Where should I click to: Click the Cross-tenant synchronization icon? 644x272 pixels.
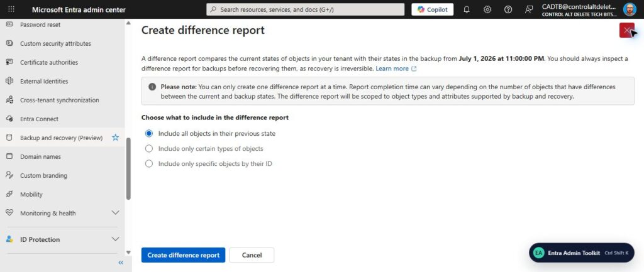pos(9,100)
